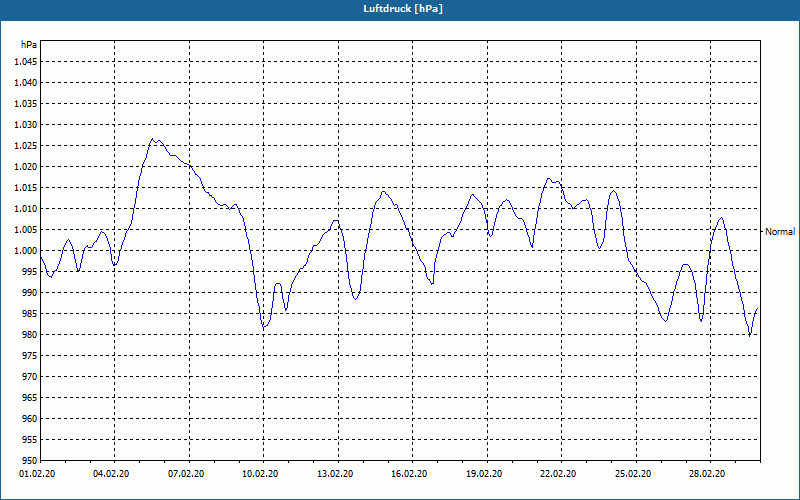The width and height of the screenshot is (800, 500).
Task: Click the Normal marker label at right
Action: [780, 232]
